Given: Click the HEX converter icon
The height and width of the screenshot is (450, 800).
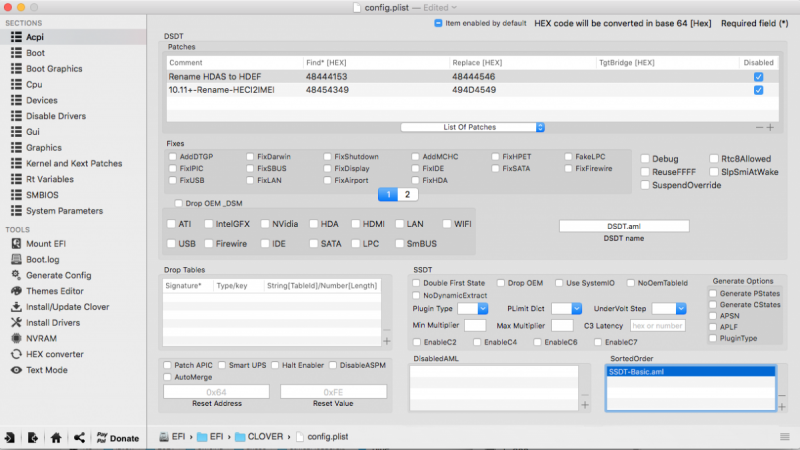Looking at the screenshot, I should 16,354.
